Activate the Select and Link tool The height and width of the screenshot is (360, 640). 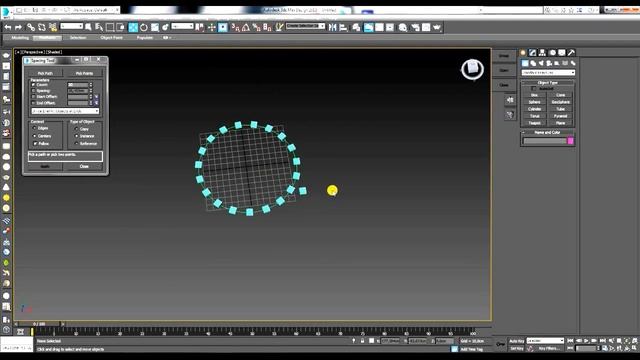tap(31, 27)
